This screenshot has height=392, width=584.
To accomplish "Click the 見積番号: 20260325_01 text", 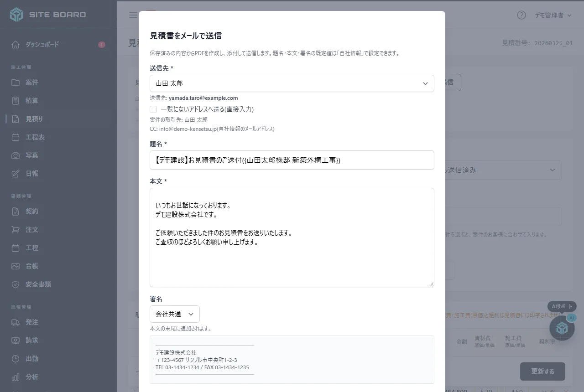I will (537, 43).
